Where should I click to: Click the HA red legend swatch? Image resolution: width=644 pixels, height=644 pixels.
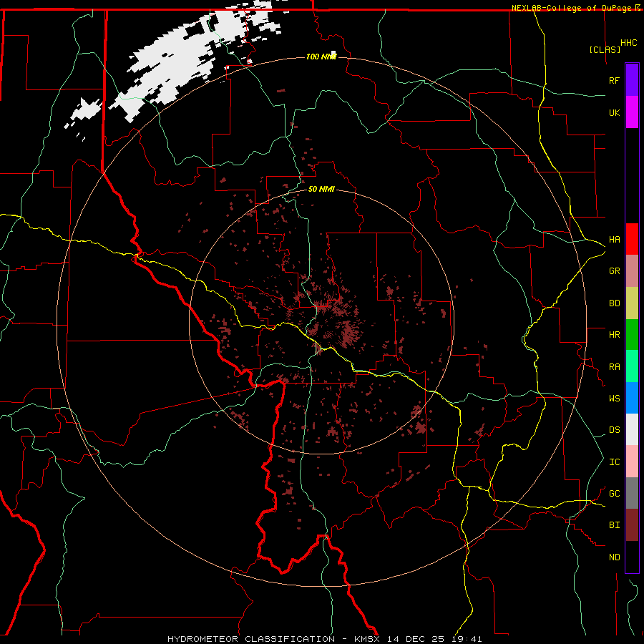[632, 239]
